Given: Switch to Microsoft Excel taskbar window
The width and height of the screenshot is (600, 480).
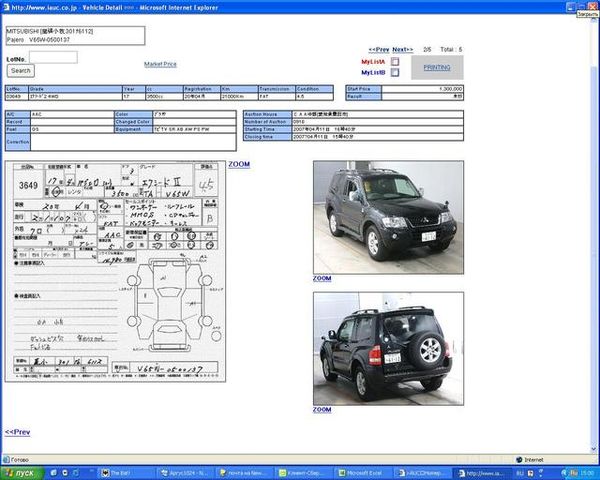Looking at the screenshot, I should [363, 473].
